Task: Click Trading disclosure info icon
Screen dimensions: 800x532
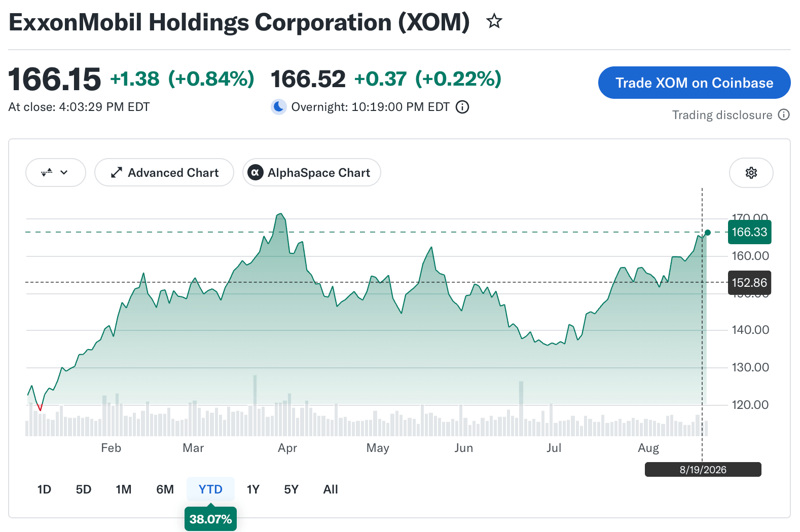Action: (x=784, y=115)
